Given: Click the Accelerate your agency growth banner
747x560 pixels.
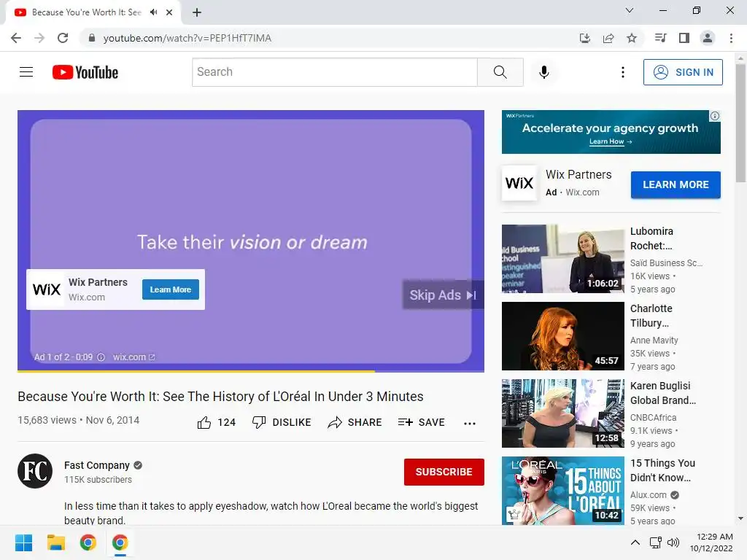Looking at the screenshot, I should point(611,132).
